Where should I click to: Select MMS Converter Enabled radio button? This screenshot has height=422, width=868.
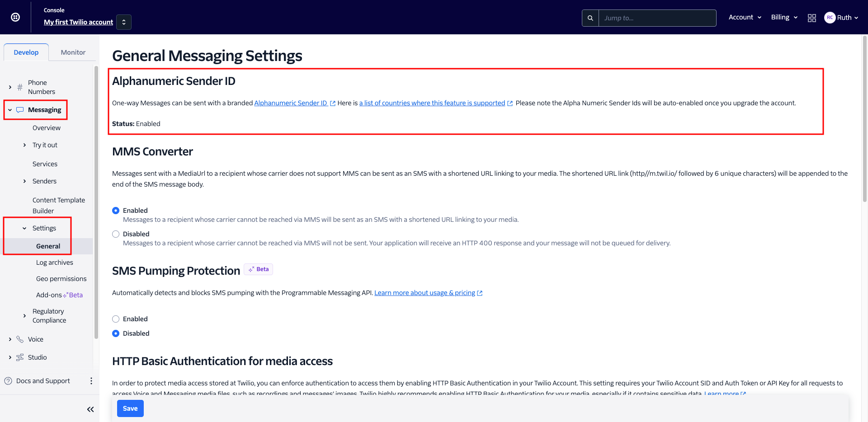116,211
